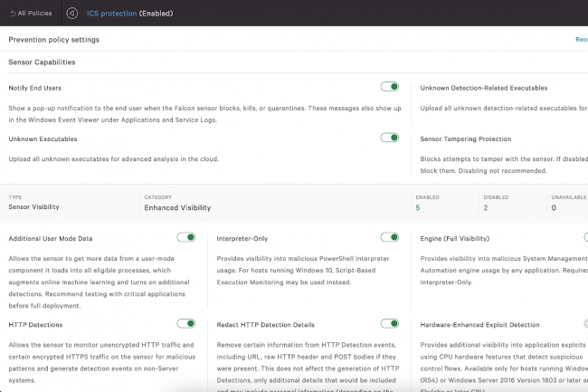Click the Enabled count of 5
Screen dimensions: 588x392
pos(418,207)
